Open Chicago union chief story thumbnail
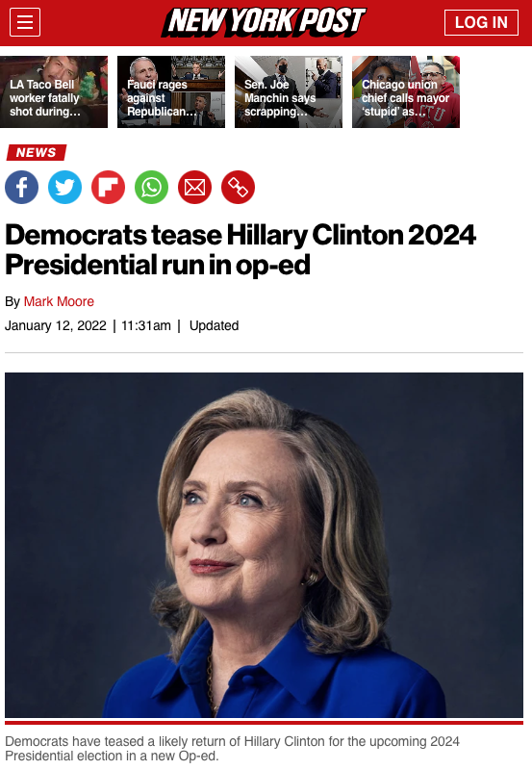 pyautogui.click(x=406, y=91)
